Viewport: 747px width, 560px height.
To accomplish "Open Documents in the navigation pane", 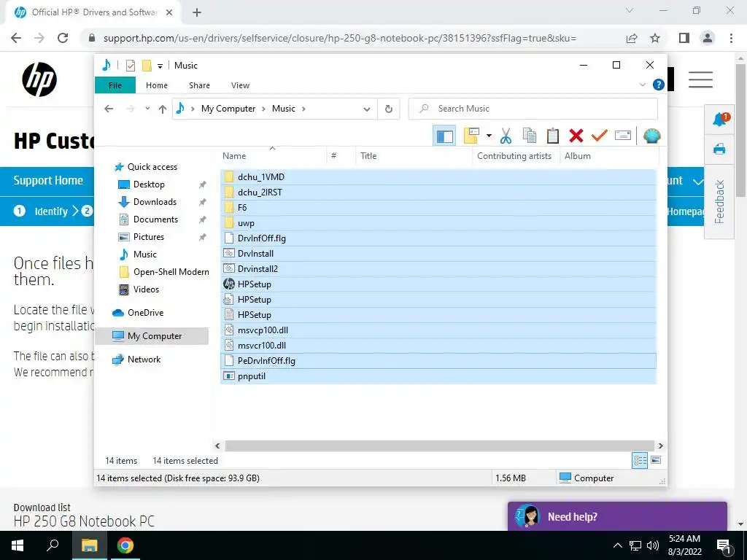I will [155, 219].
